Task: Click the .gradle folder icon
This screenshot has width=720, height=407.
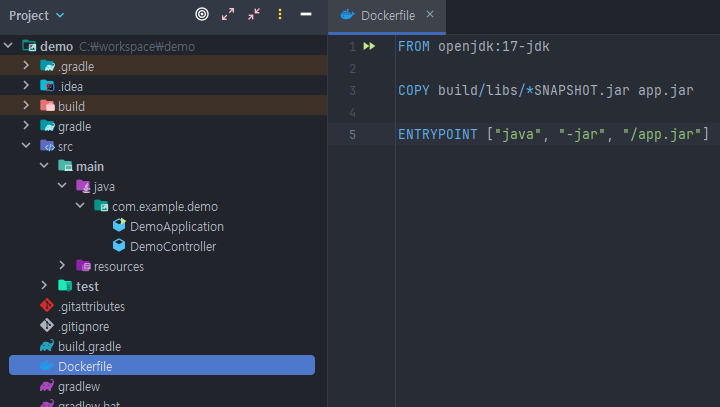Action: pyautogui.click(x=47, y=66)
